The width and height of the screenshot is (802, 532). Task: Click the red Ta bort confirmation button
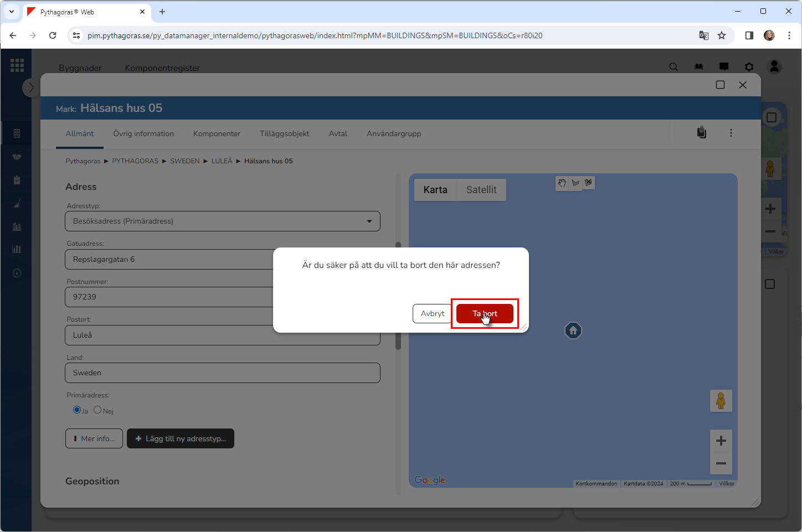tap(485, 313)
